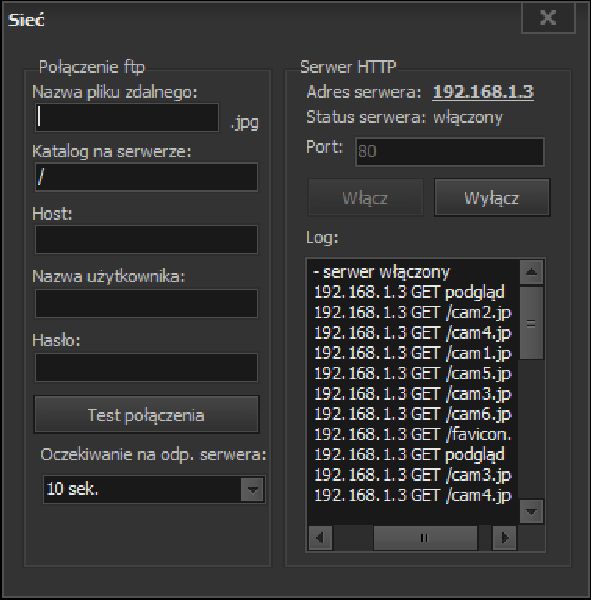Viewport: 591px width, 600px height.
Task: Select the first 'GET /cam2.jp' log line
Action: pyautogui.click(x=413, y=313)
